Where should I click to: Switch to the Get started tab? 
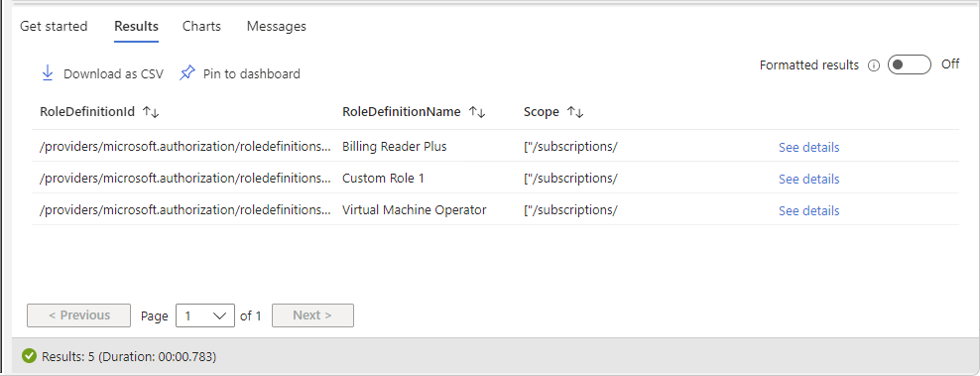(x=54, y=26)
